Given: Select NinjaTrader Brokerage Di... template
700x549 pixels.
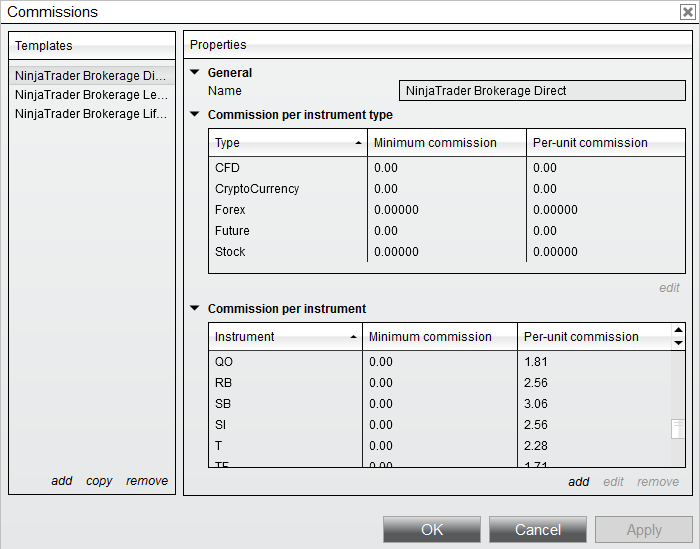Looking at the screenshot, I should point(92,76).
